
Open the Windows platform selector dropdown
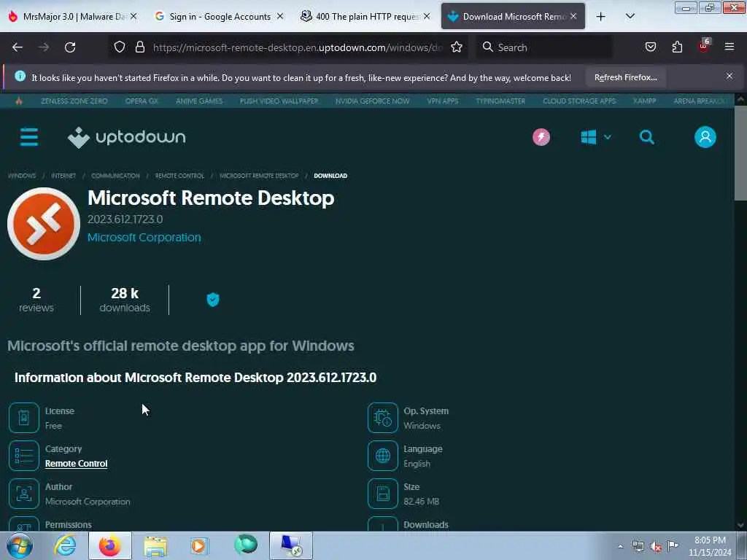click(x=596, y=137)
